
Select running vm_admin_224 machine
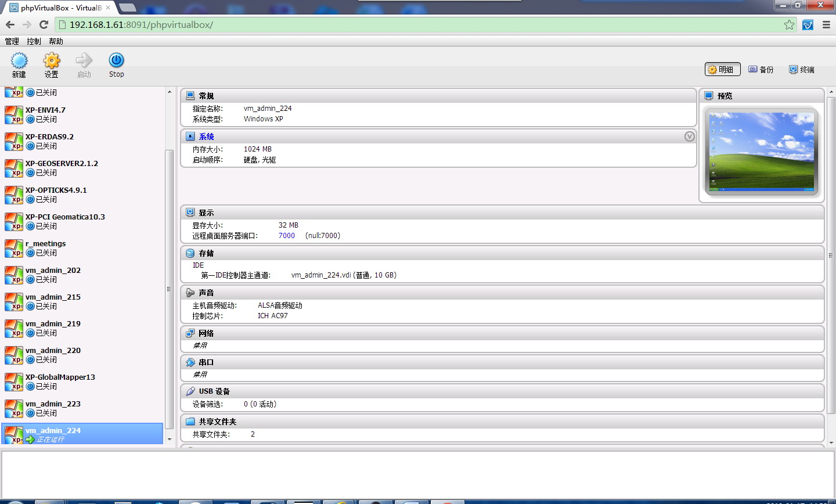pyautogui.click(x=82, y=434)
